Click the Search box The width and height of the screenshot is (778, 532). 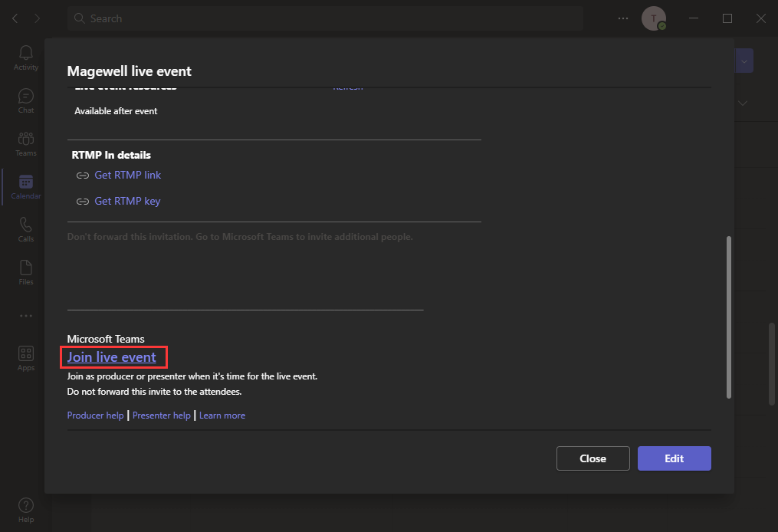point(325,18)
